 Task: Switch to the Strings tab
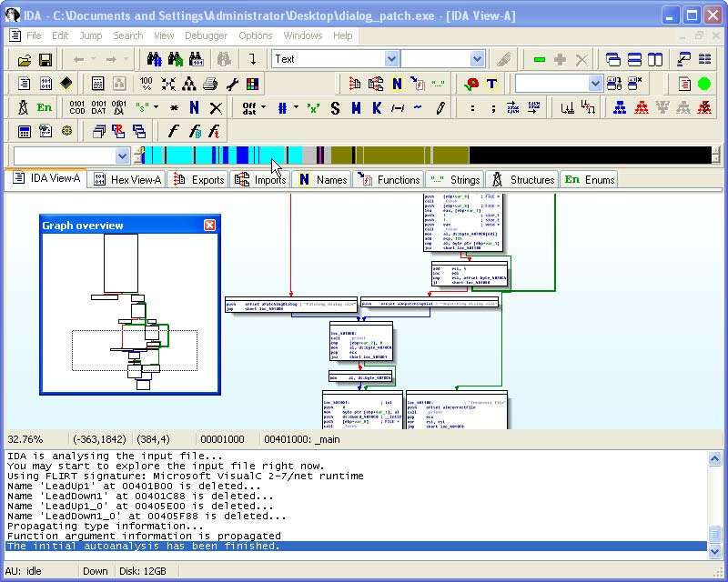click(x=455, y=180)
